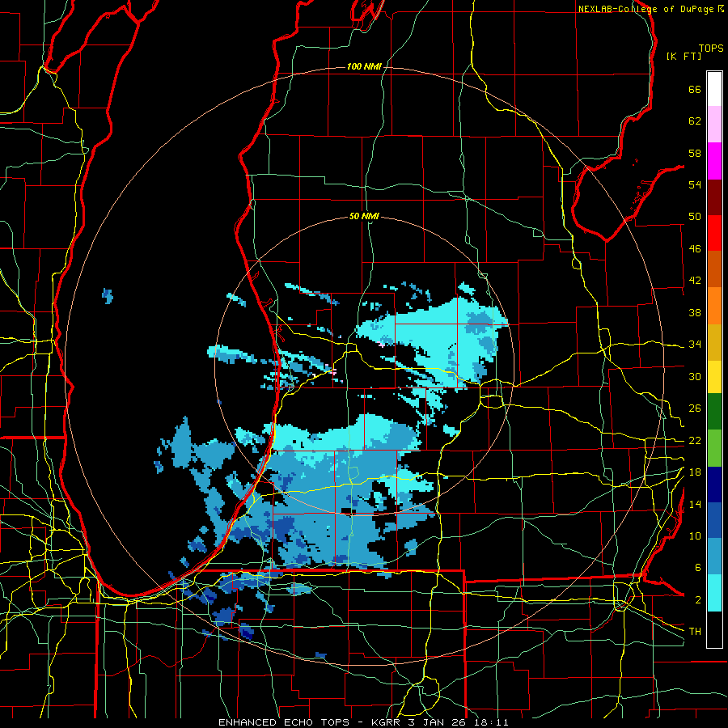Click the gold 38 kft legend swatch

714,342
